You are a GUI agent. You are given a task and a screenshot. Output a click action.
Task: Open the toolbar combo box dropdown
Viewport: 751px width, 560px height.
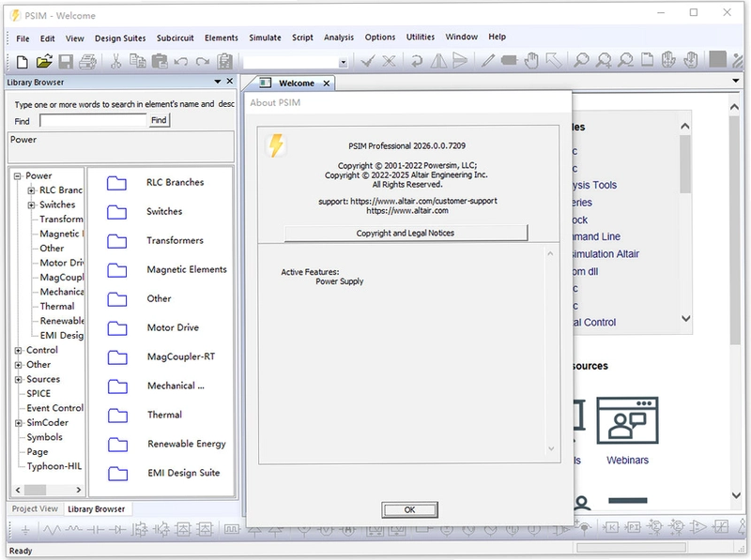343,63
